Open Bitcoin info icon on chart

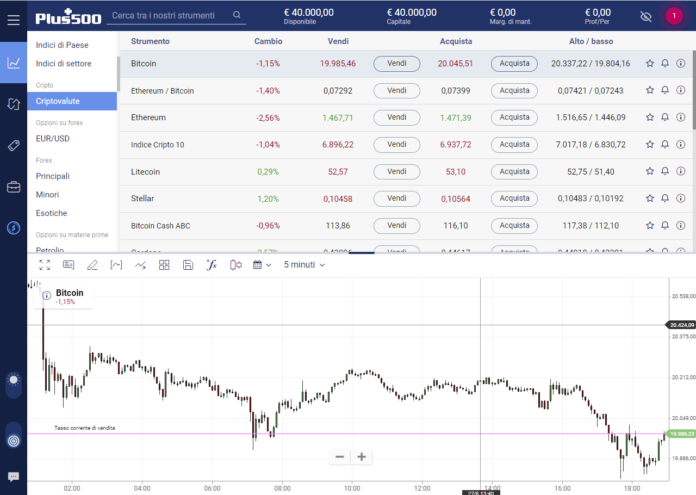tap(47, 296)
